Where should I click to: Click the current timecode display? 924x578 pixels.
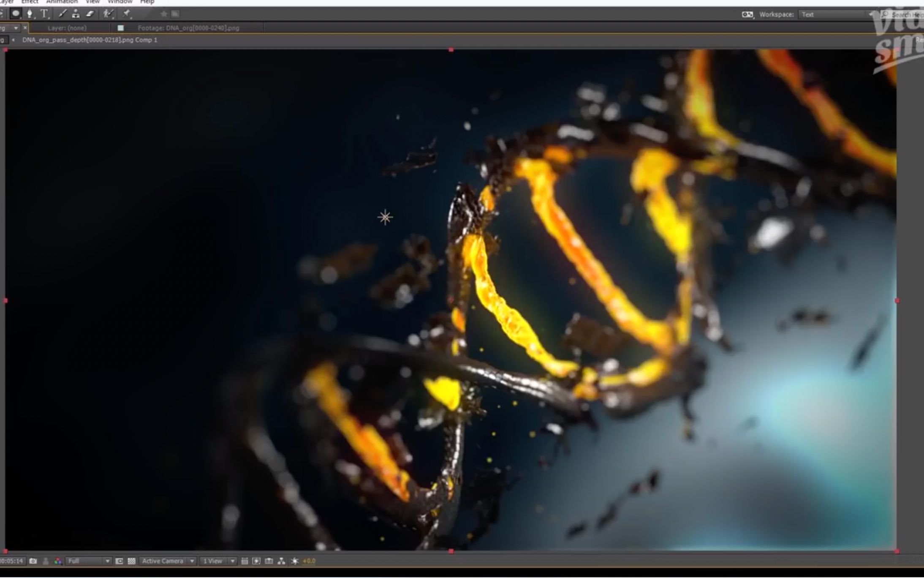pyautogui.click(x=12, y=561)
